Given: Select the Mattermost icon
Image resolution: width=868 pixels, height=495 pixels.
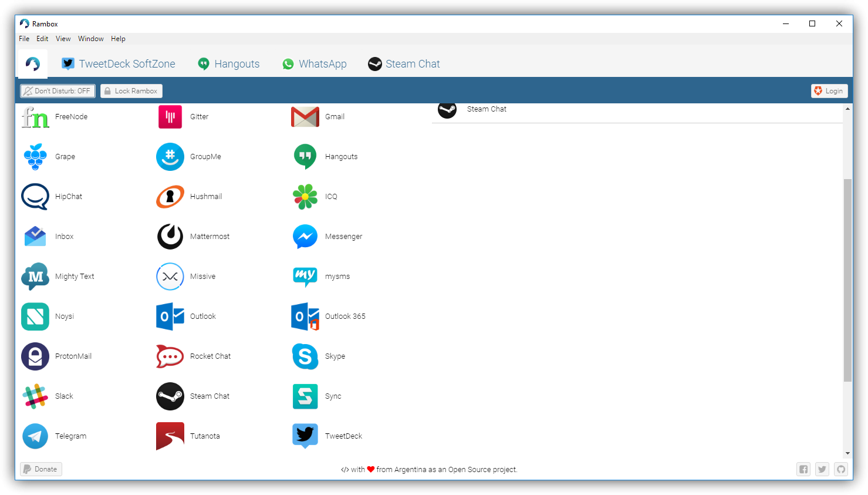Looking at the screenshot, I should pyautogui.click(x=170, y=237).
